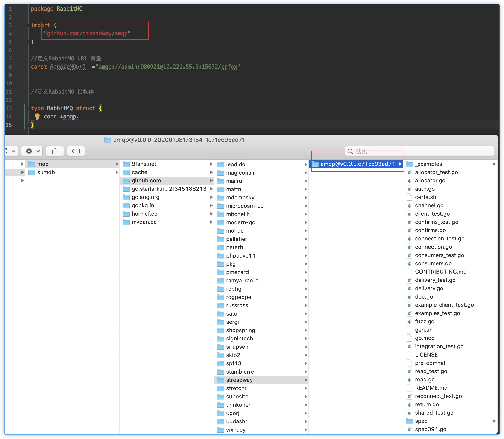Click the RabbitMQUrl constant on line 8
The height and width of the screenshot is (439, 504).
point(68,67)
